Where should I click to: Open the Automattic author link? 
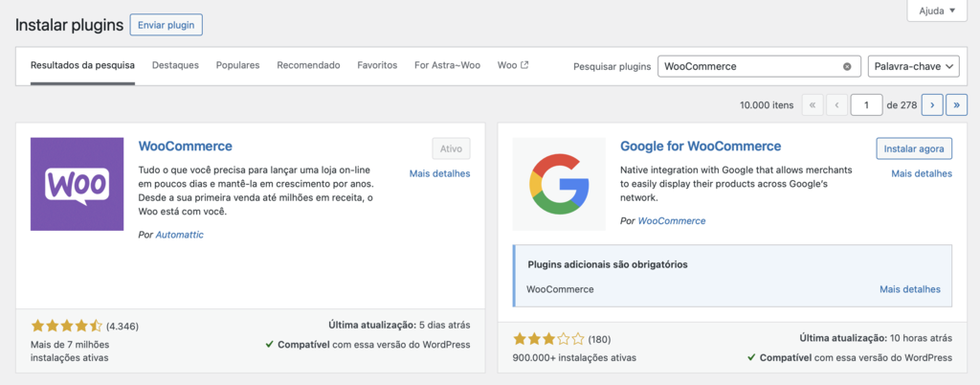[179, 235]
